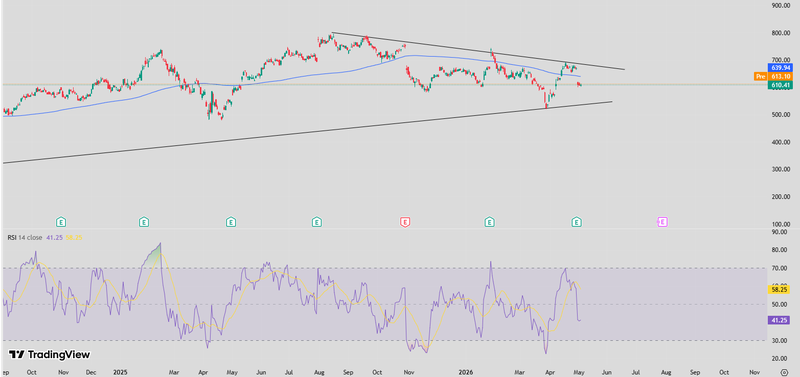800x377 pixels.
Task: Click the earnings marker near February 2026
Action: point(489,222)
